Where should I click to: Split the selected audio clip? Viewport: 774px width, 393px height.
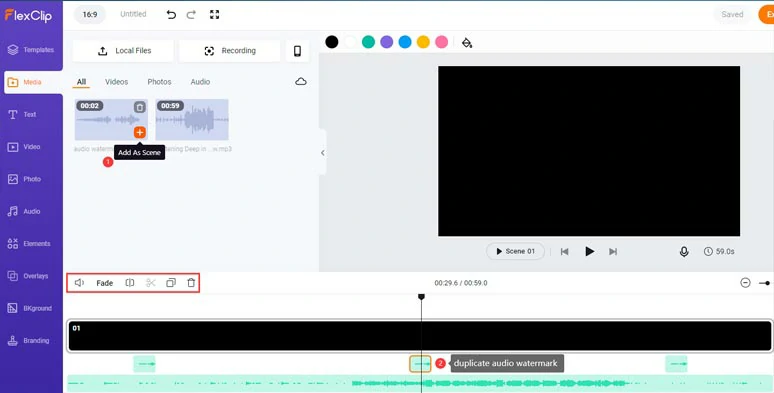[x=130, y=283]
